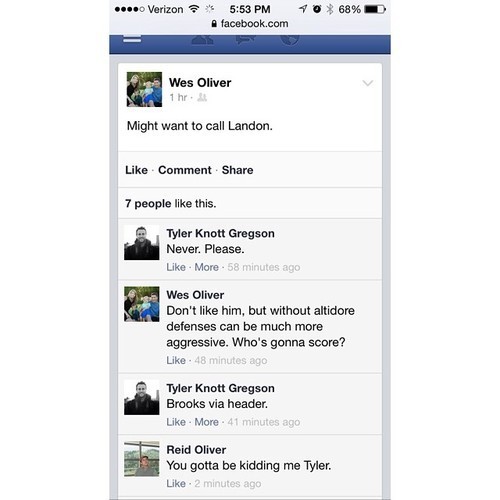Tap the padlock icon beside facebook.com
The image size is (500, 500).
(x=214, y=24)
